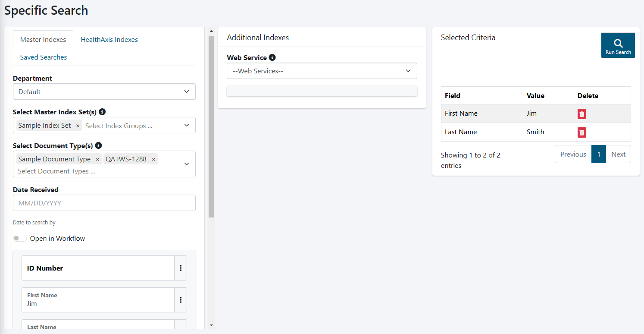Go to Next page of criteria

[618, 154]
